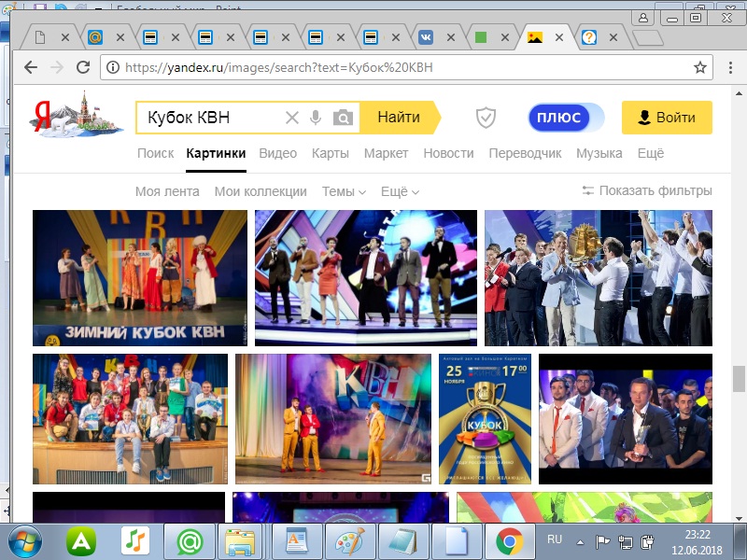This screenshot has height=560, width=747.
Task: Show filters via Показать фильтры
Action: 647,191
